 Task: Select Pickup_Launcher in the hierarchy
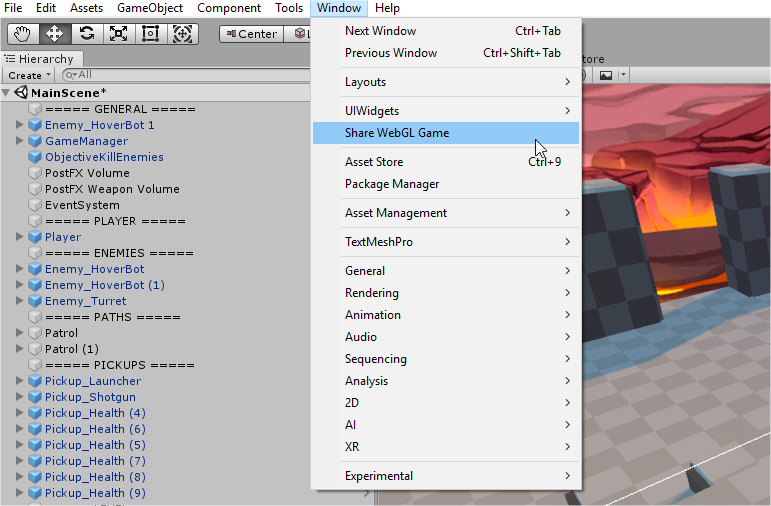[93, 381]
